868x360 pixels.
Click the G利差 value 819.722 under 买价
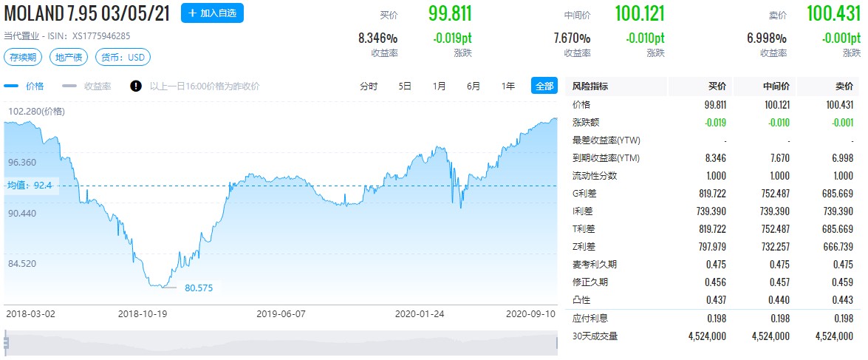pos(711,193)
